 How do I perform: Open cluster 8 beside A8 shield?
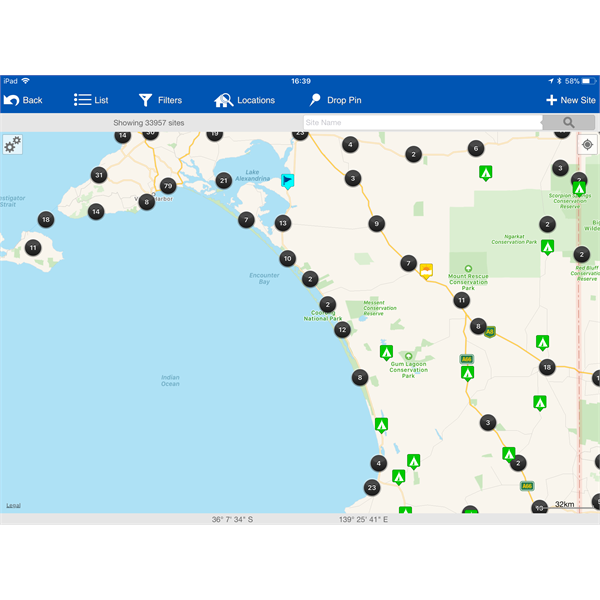(x=478, y=326)
